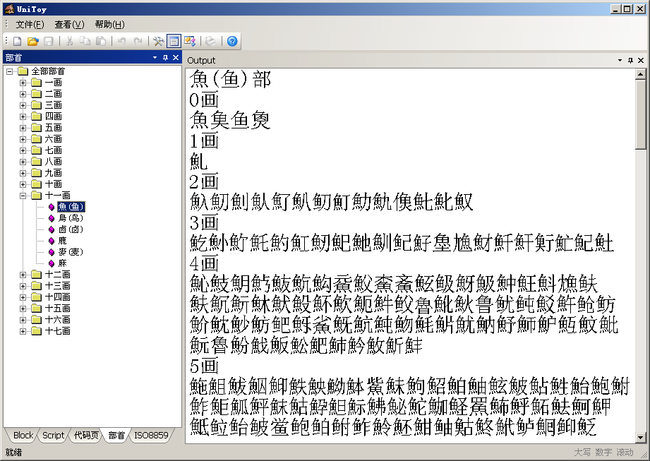The width and height of the screenshot is (650, 461).
Task: Open the 帮助(H) menu
Action: (109, 24)
